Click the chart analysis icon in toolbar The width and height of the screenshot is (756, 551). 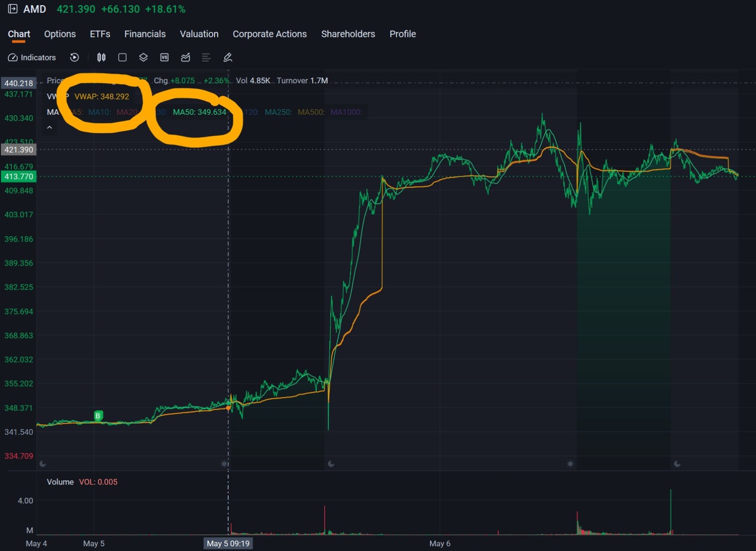[185, 57]
